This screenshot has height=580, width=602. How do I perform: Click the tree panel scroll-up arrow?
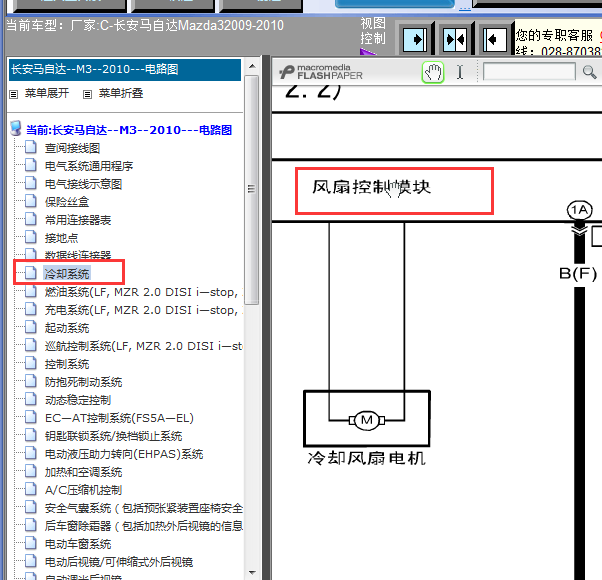tap(252, 66)
